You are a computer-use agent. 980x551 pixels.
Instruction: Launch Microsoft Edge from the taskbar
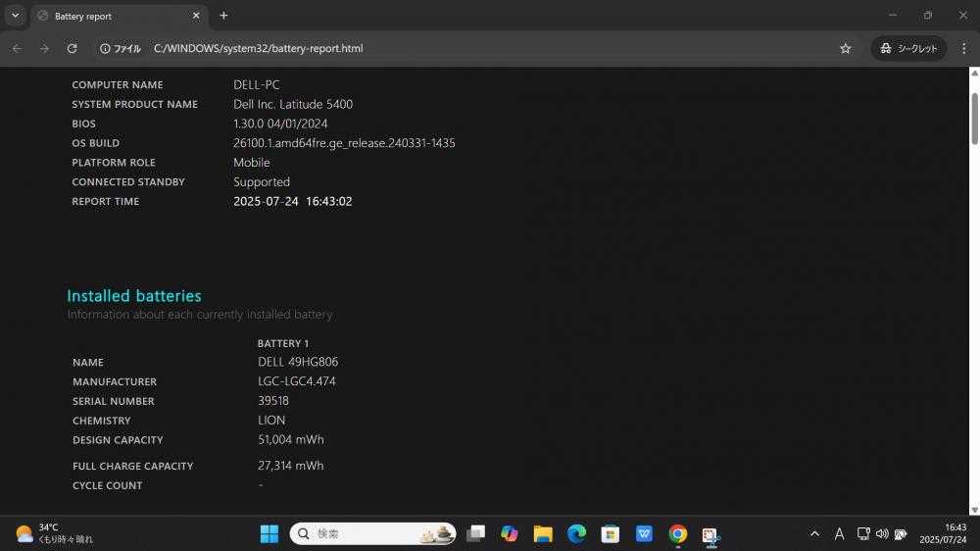coord(576,533)
